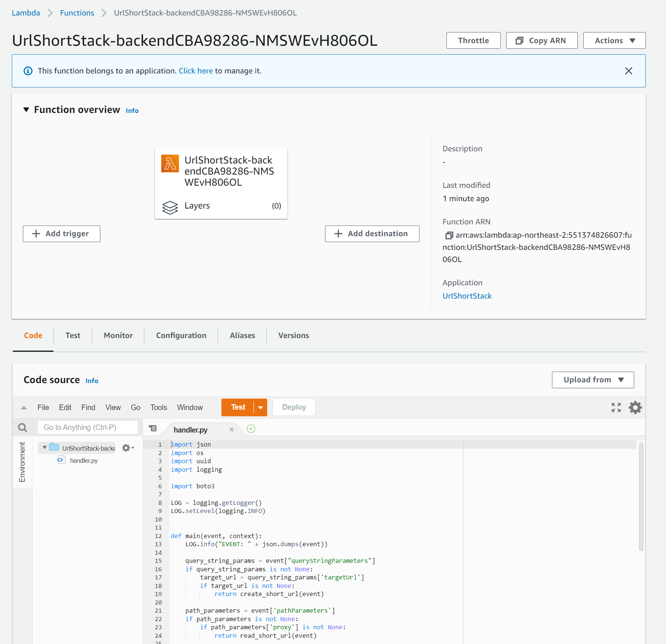Select handler.py in the file tree
The width and height of the screenshot is (666, 644).
click(x=84, y=461)
